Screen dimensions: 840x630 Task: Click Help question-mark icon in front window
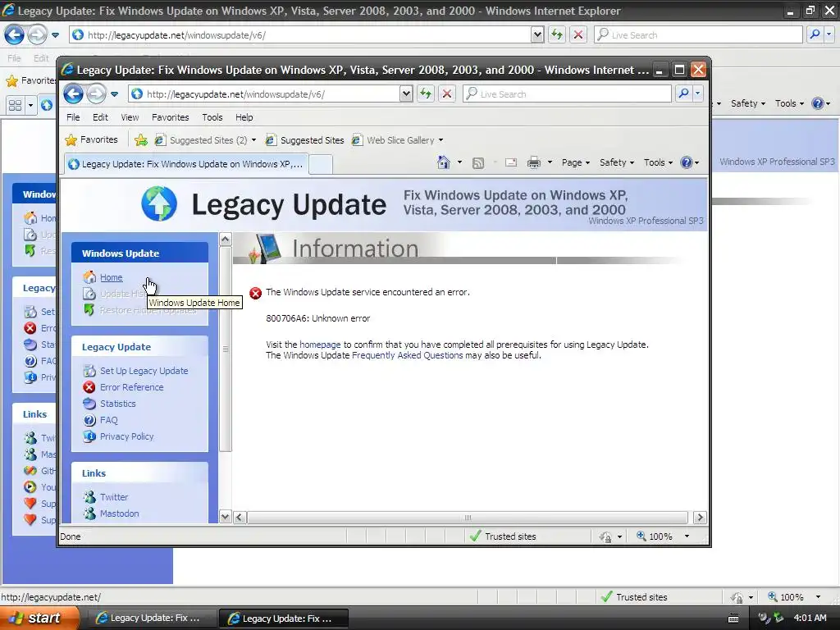(x=687, y=162)
